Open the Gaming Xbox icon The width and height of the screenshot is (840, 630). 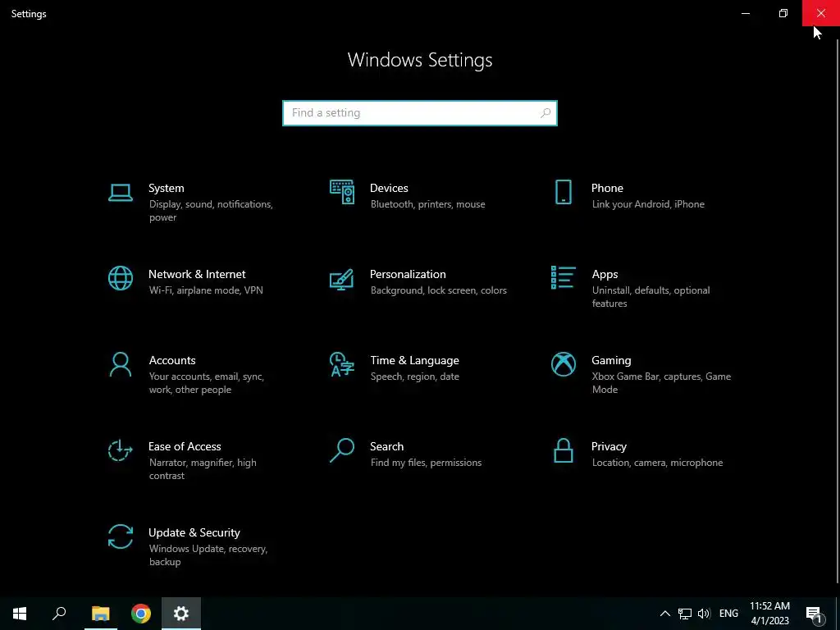click(563, 364)
